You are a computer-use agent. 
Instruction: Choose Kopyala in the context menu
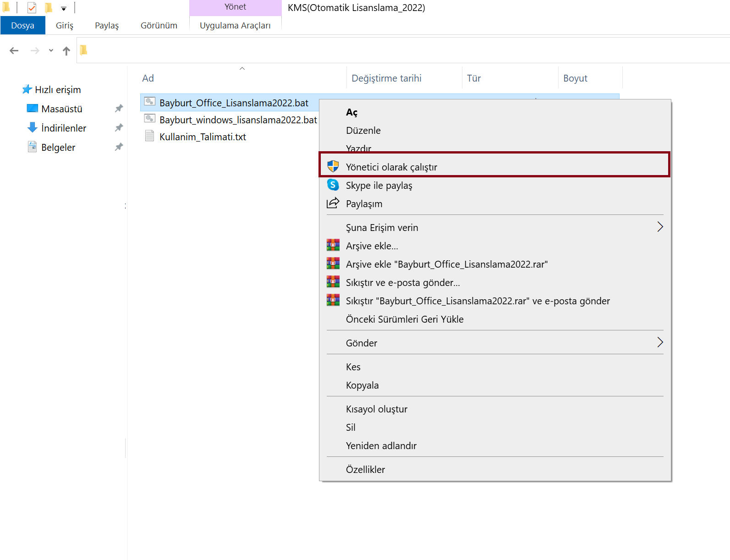[x=362, y=385]
